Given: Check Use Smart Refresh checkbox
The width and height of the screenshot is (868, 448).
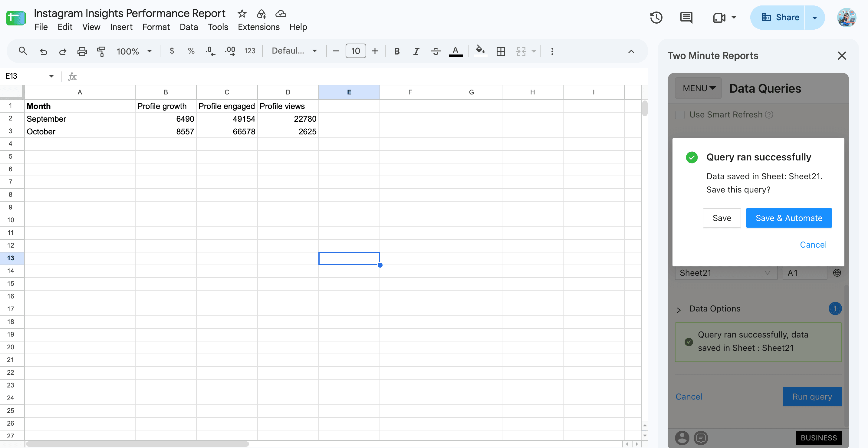Looking at the screenshot, I should [680, 115].
